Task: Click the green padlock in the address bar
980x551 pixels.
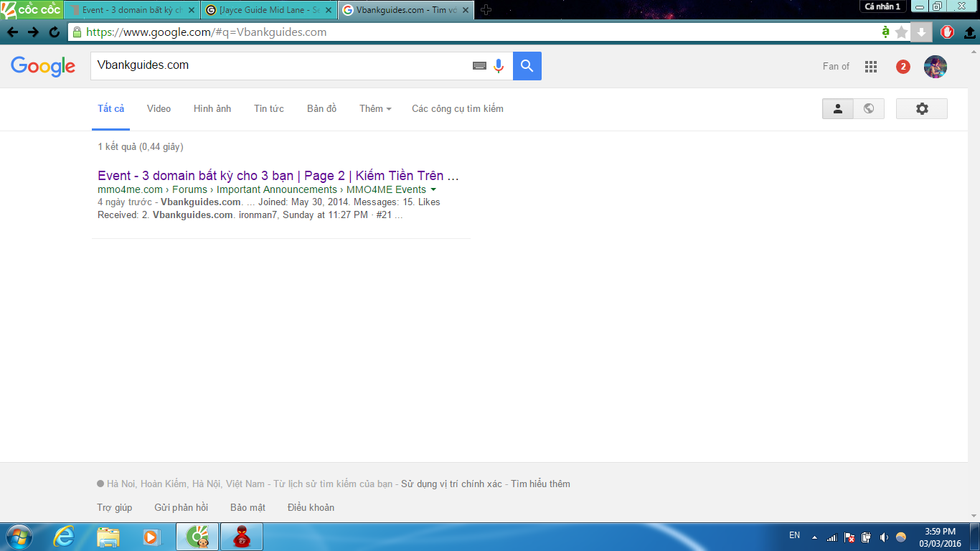Action: (x=77, y=32)
